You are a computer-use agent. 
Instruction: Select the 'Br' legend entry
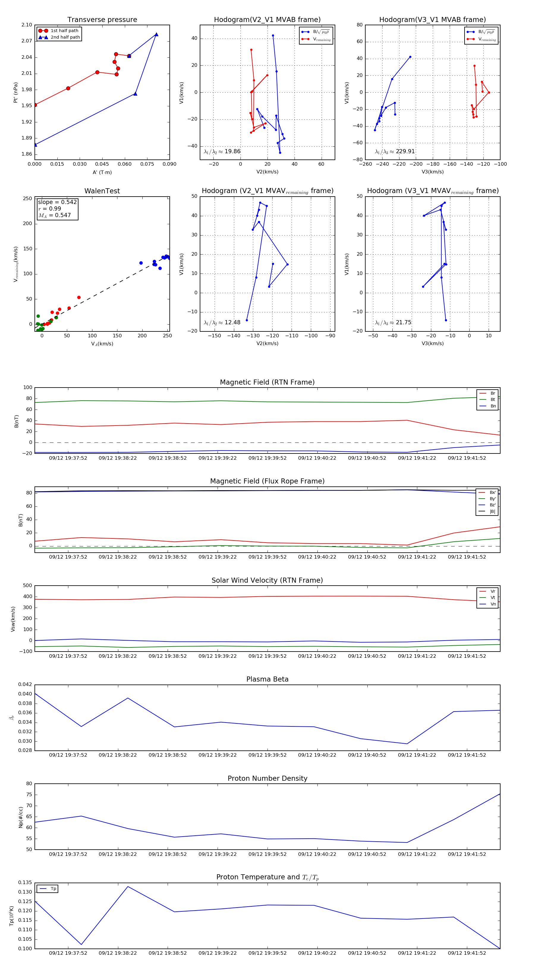(487, 393)
